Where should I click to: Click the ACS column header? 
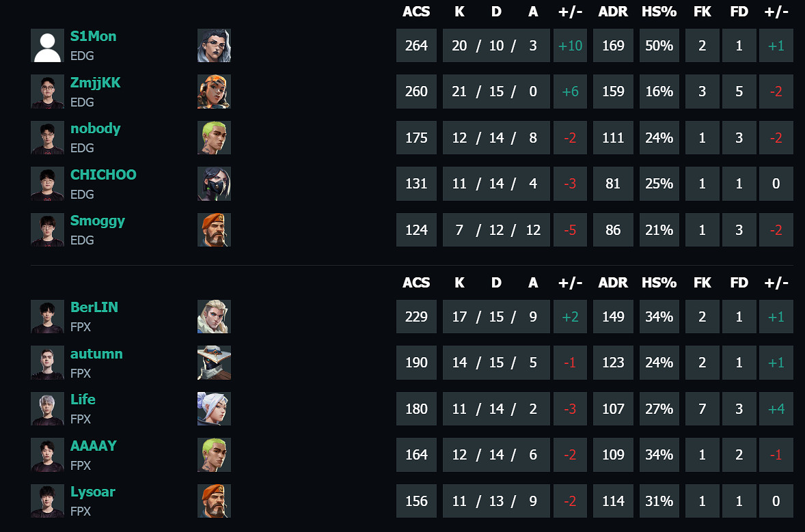pyautogui.click(x=416, y=12)
